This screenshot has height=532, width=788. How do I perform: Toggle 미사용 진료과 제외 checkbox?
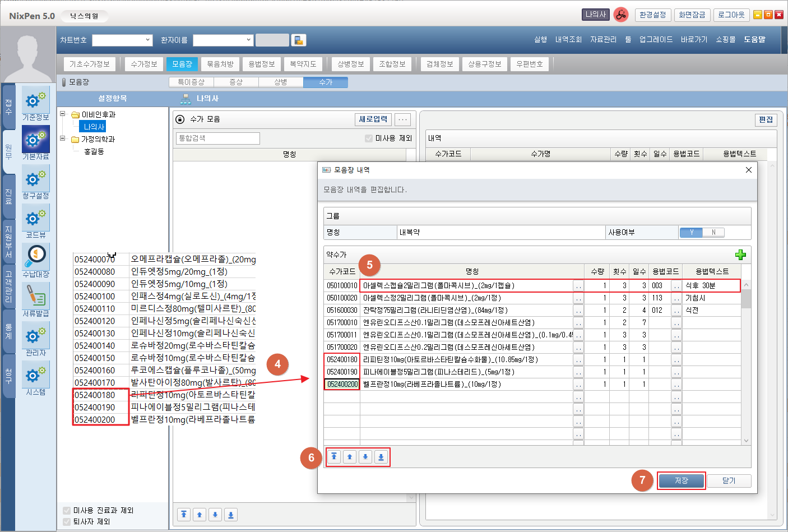coord(67,510)
